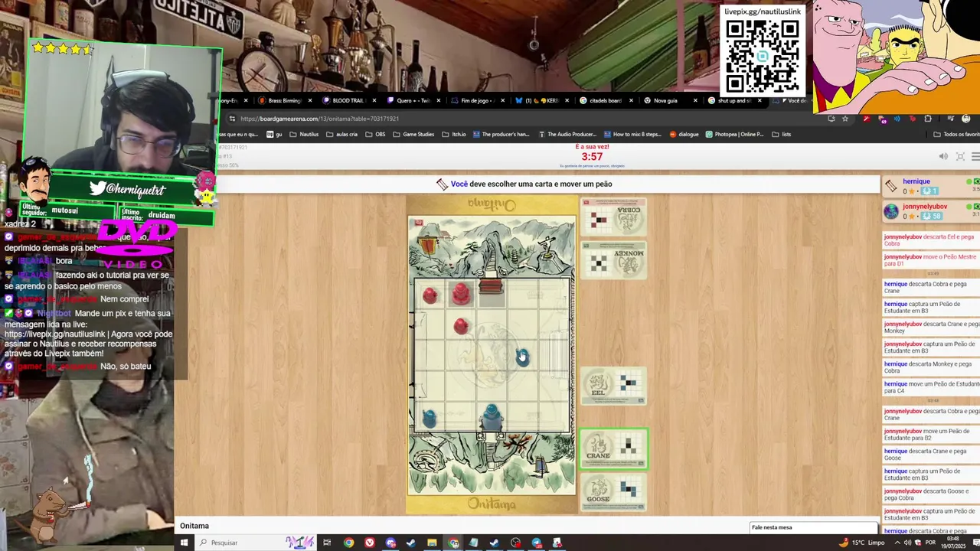Open the BGA menu icon beside fullscreen

coord(975,156)
